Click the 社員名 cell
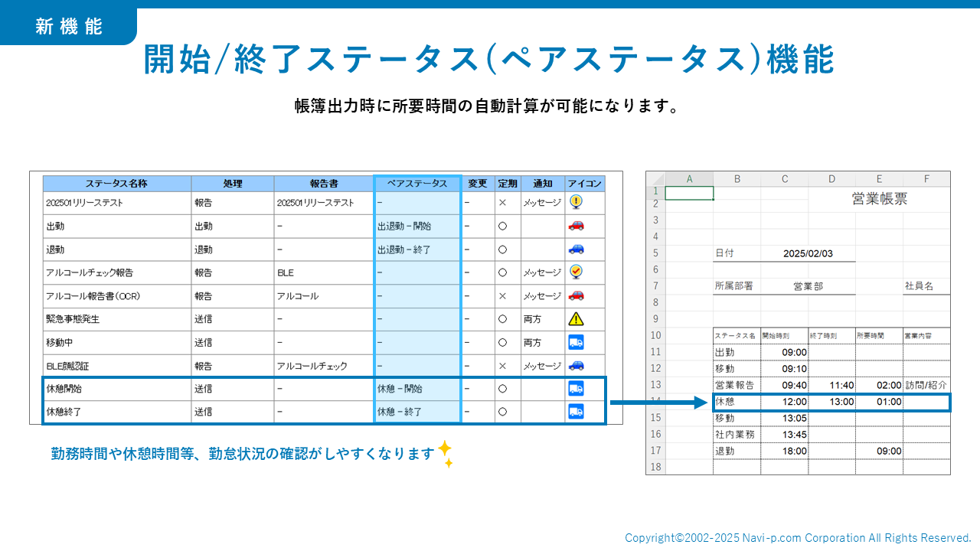The height and width of the screenshot is (551, 980). [926, 286]
